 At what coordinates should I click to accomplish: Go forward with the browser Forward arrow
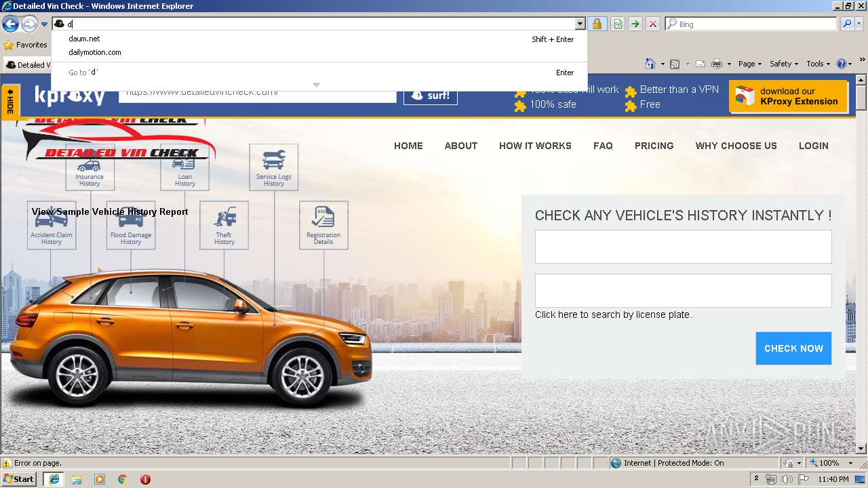[29, 24]
